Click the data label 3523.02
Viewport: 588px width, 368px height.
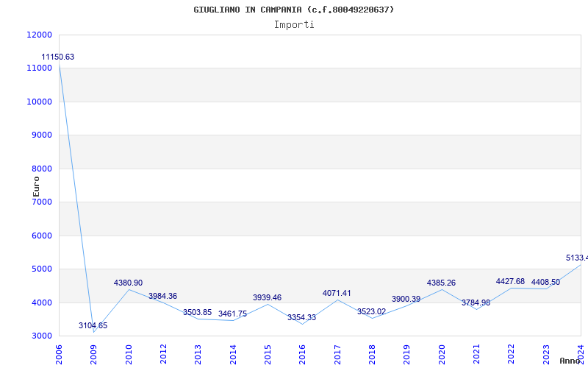371,311
